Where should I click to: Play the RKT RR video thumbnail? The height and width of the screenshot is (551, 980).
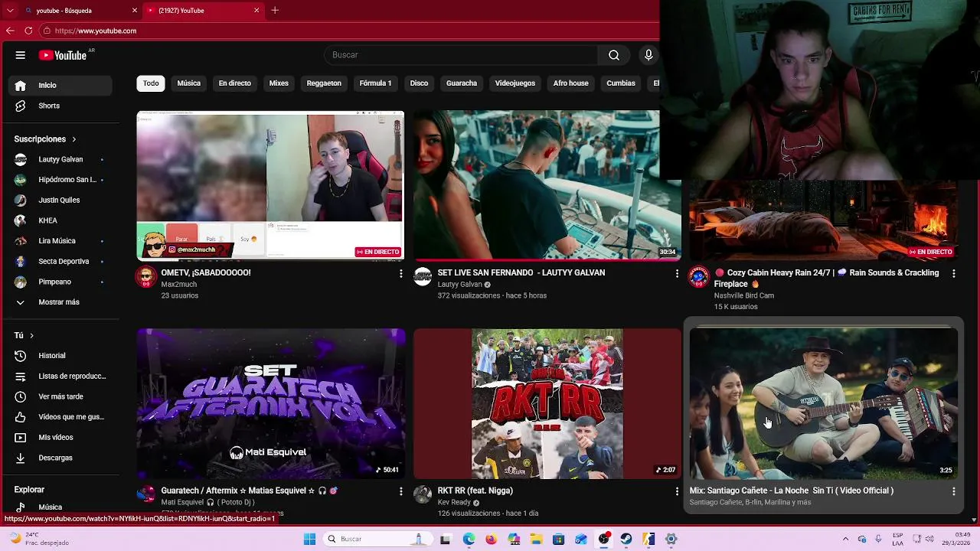point(547,404)
